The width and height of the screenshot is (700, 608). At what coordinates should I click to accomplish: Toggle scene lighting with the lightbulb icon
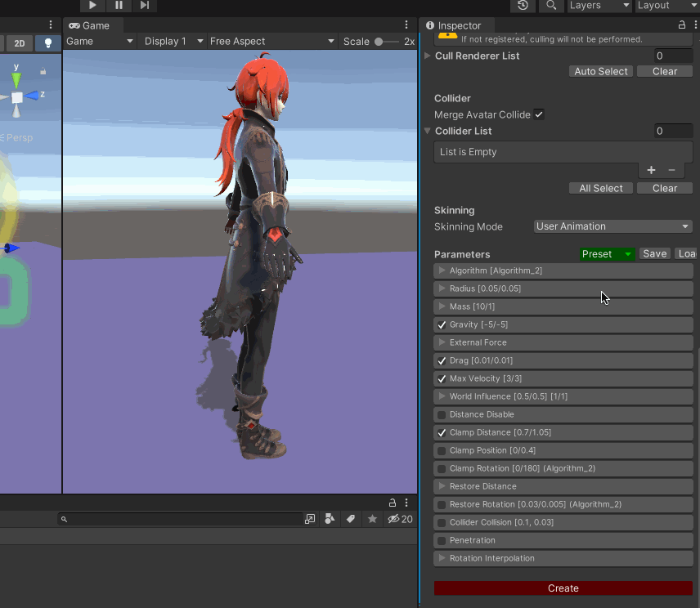click(x=48, y=42)
